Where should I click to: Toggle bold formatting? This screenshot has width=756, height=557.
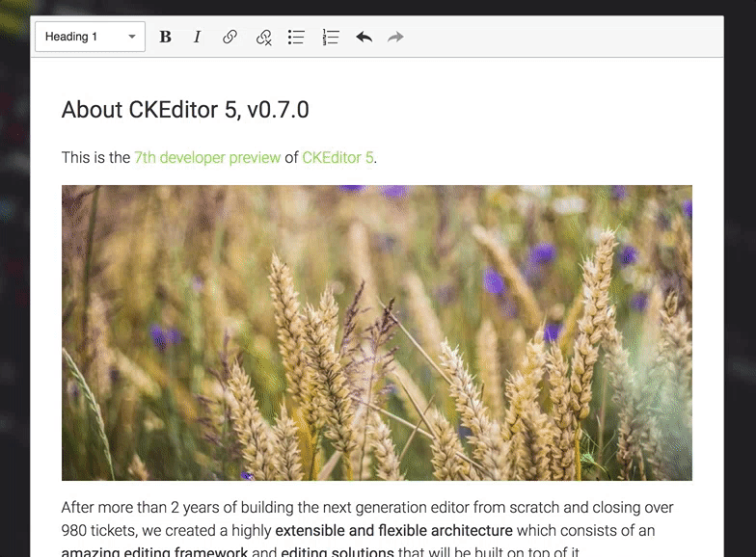(x=166, y=37)
